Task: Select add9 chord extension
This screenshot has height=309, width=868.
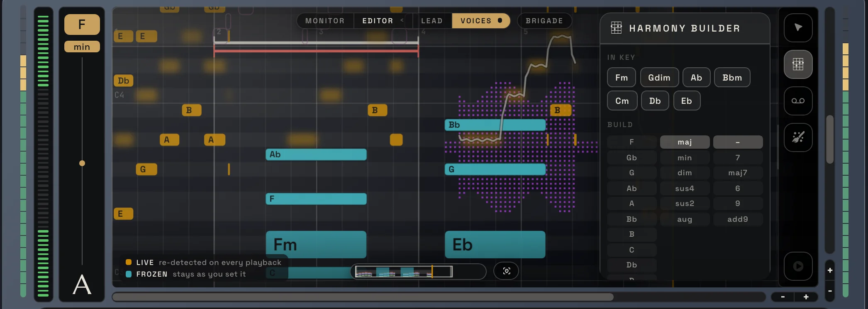Action: pyautogui.click(x=738, y=219)
